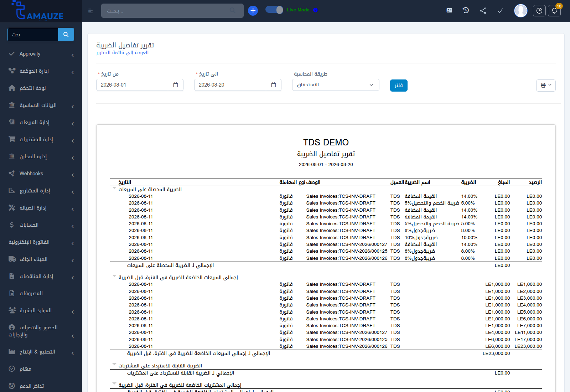Click the التاريخ column header
Image resolution: width=570 pixels, height=392 pixels.
point(125,182)
